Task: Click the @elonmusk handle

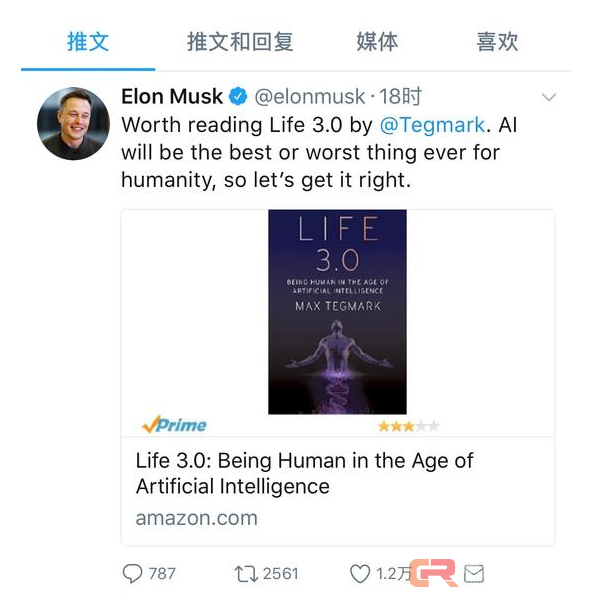Action: [310, 97]
